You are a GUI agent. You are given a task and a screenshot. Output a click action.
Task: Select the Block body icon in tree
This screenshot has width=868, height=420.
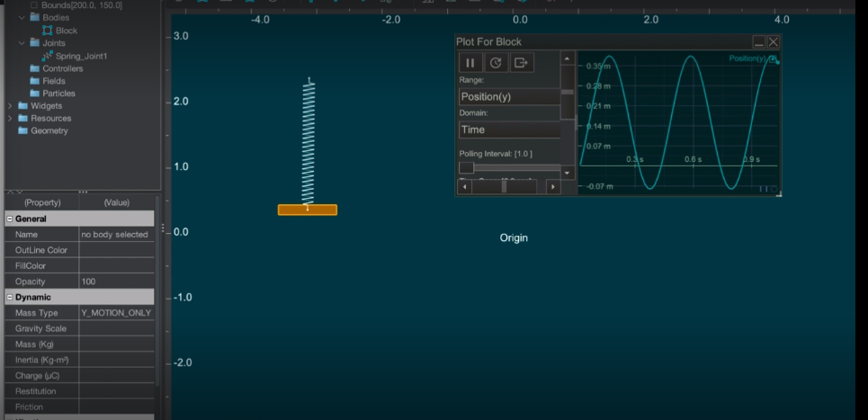pos(48,31)
